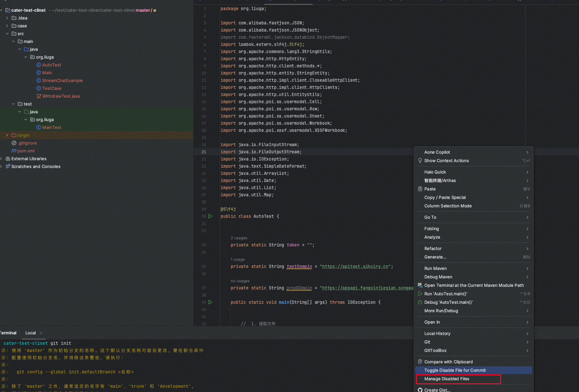Click the '2 usages' hint above token

[239, 238]
